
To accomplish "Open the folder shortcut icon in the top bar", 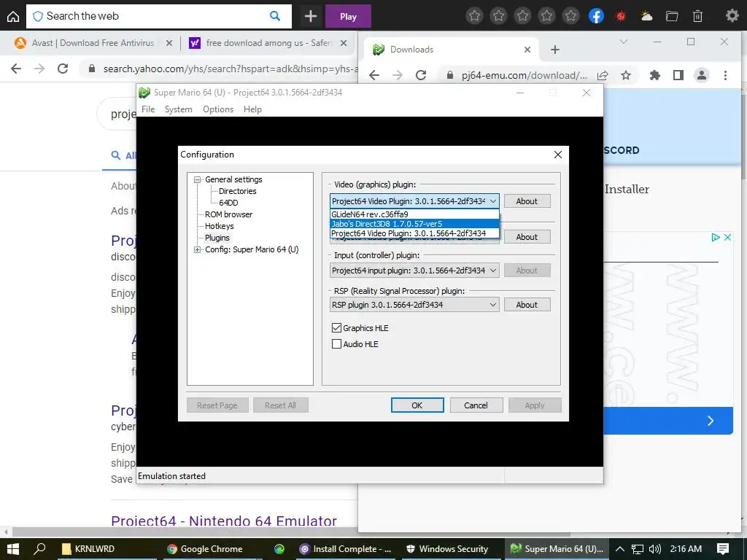I will (672, 16).
